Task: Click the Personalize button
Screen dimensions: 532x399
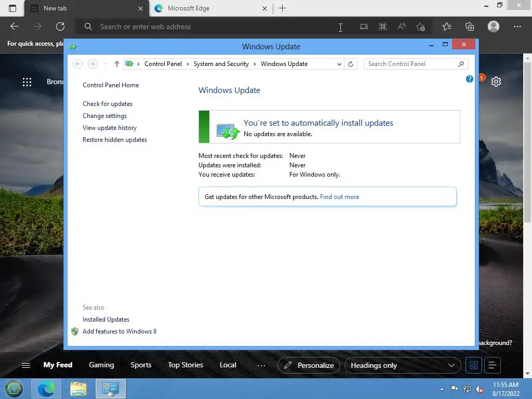Action: point(309,365)
